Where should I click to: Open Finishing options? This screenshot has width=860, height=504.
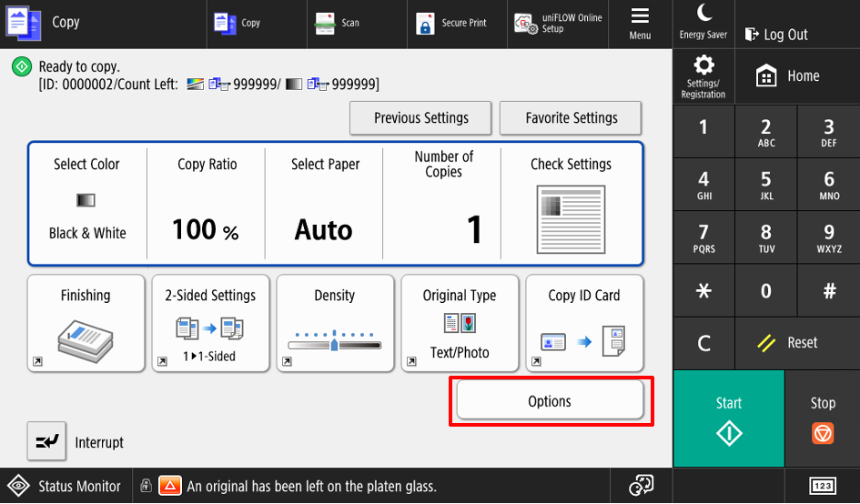pos(86,324)
